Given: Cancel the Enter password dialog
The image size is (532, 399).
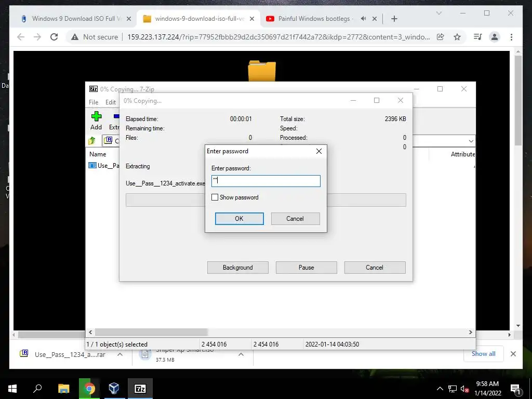Looking at the screenshot, I should tap(295, 219).
